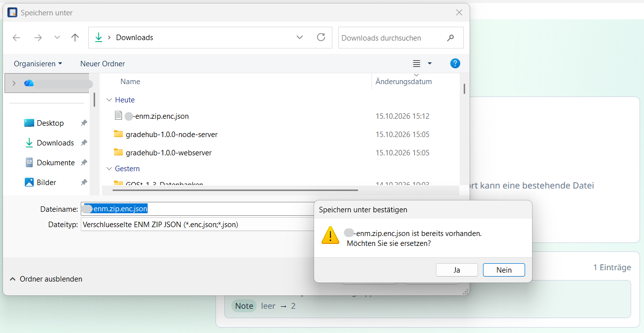644x333 pixels.
Task: Click the Note tag in background window
Action: pyautogui.click(x=244, y=306)
